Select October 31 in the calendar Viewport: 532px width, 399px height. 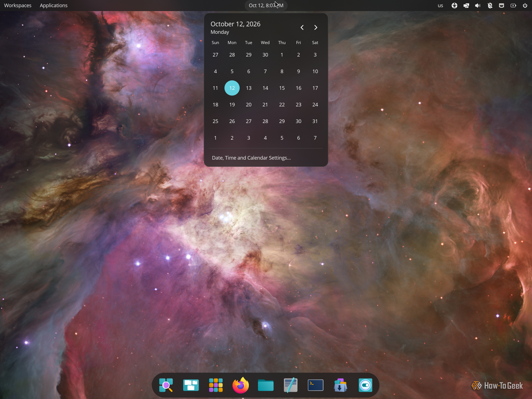(x=315, y=121)
